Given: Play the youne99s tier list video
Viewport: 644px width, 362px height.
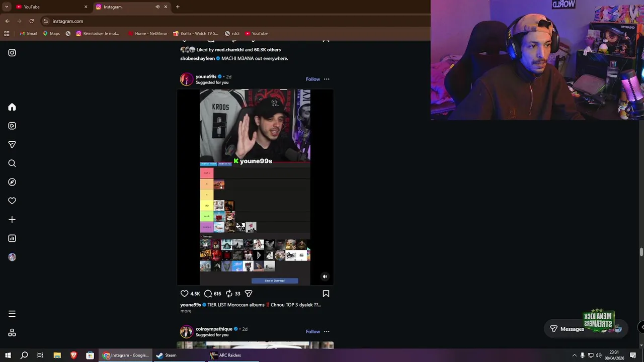Looking at the screenshot, I should click(255, 187).
